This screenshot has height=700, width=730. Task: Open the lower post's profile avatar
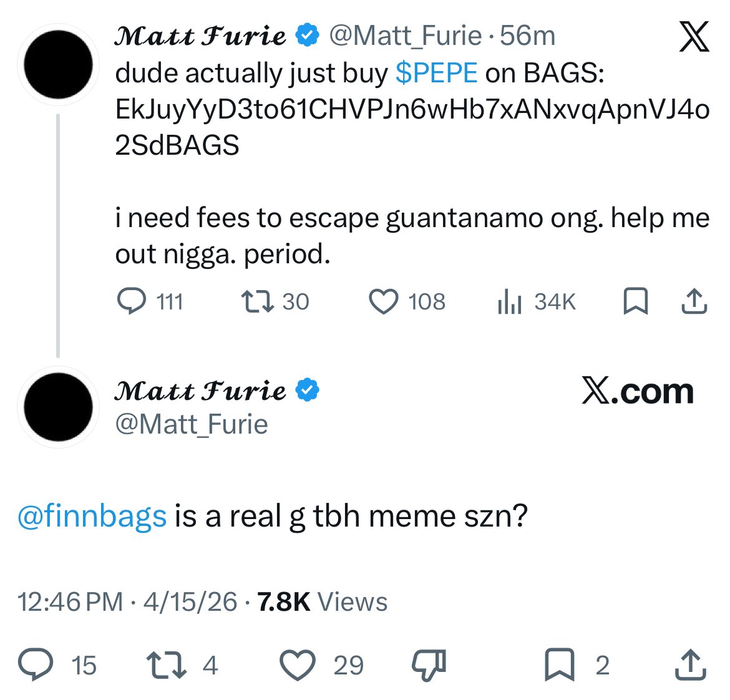pos(58,407)
